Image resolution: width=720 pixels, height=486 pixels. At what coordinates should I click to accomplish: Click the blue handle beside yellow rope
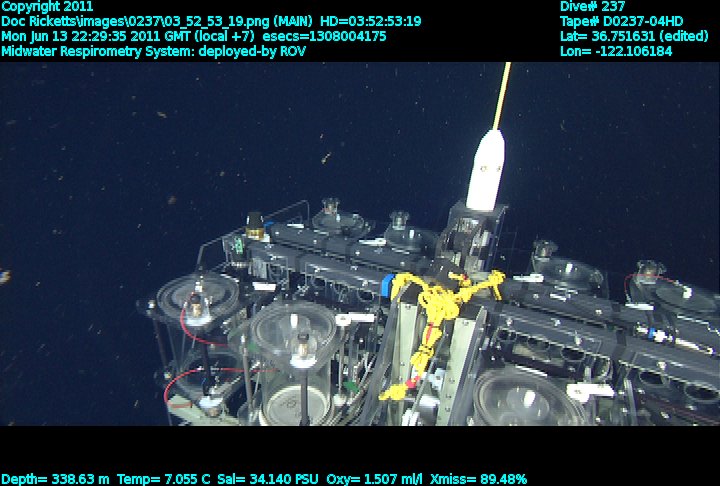click(384, 285)
